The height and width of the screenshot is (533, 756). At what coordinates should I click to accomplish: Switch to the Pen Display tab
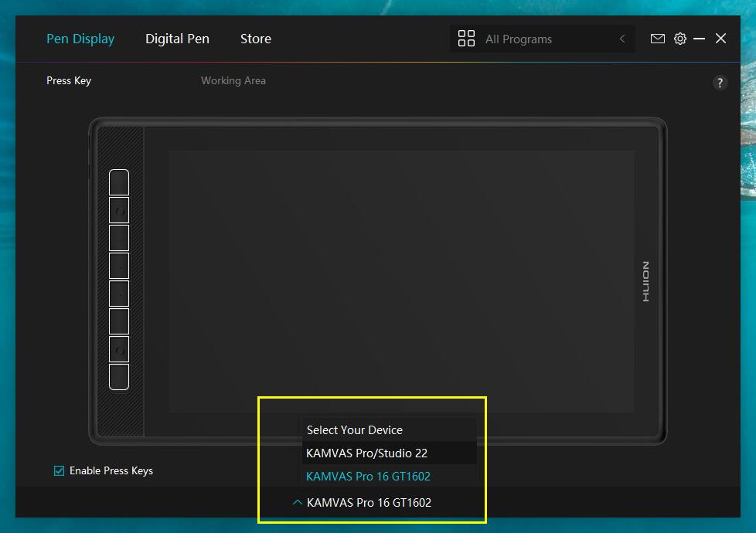(80, 39)
